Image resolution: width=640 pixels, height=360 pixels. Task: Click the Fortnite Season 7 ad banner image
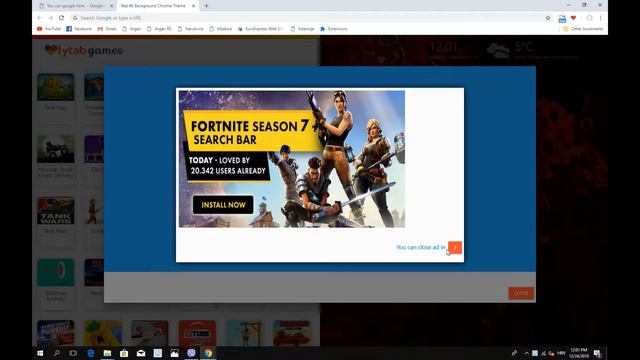[x=292, y=159]
